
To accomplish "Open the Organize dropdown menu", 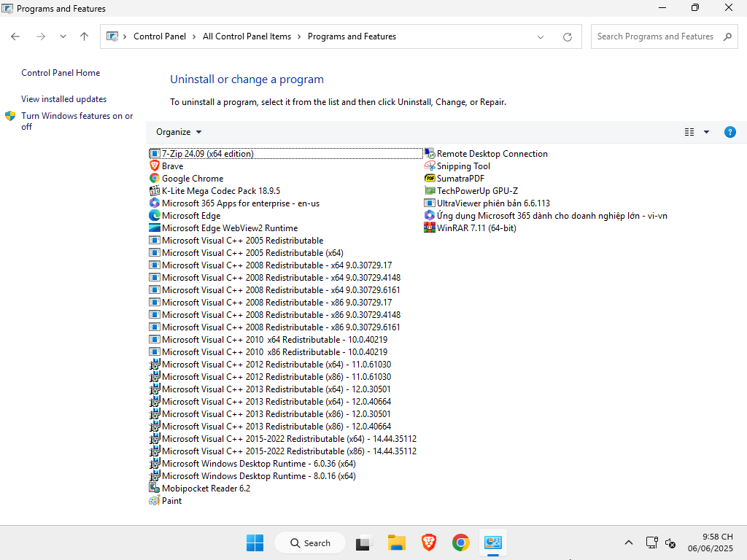I will (x=179, y=132).
